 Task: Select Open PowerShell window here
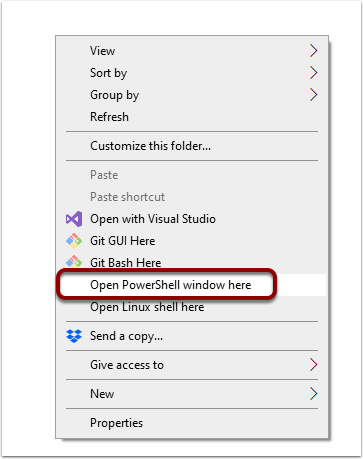[x=171, y=285]
